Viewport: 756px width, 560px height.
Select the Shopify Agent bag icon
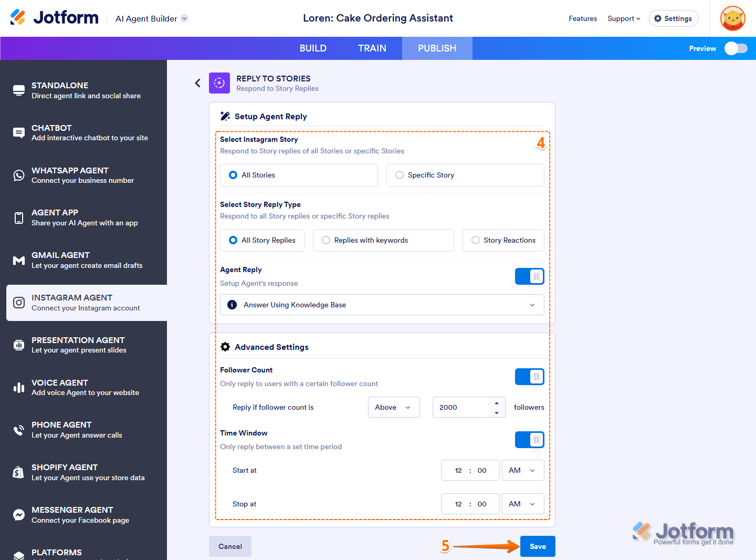(19, 472)
